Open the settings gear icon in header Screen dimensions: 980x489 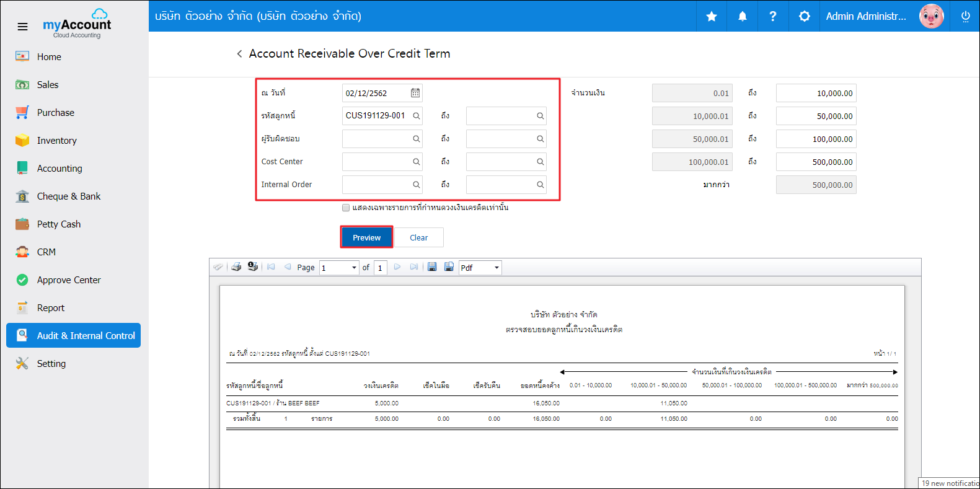[805, 16]
